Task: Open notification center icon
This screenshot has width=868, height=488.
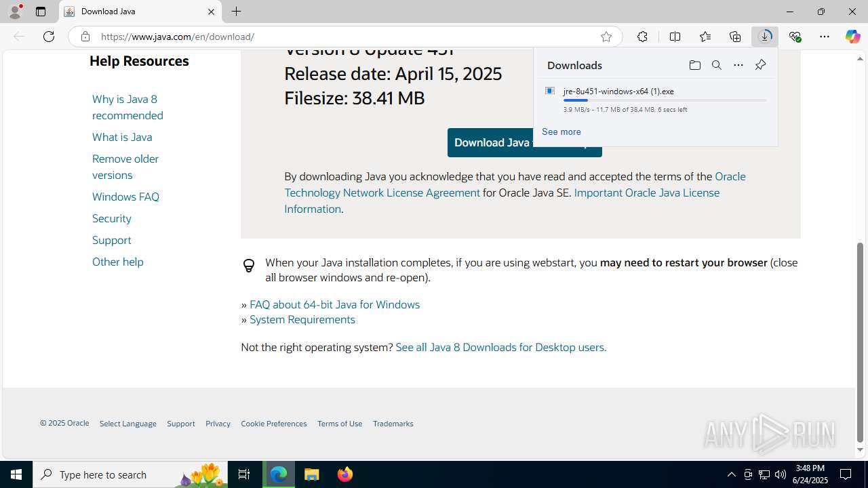Action: pos(846,474)
